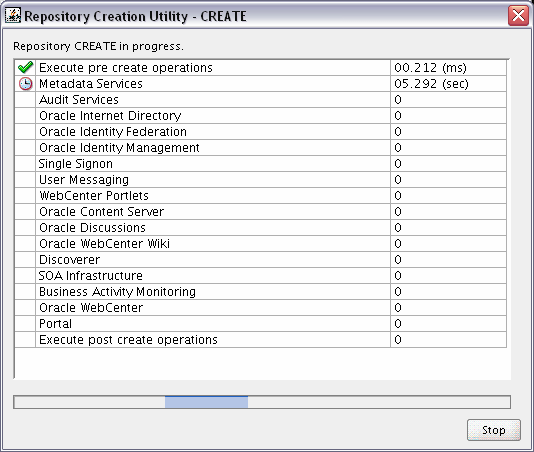Select the Single Signon row
Viewport: 534px width, 452px height.
pos(261,163)
